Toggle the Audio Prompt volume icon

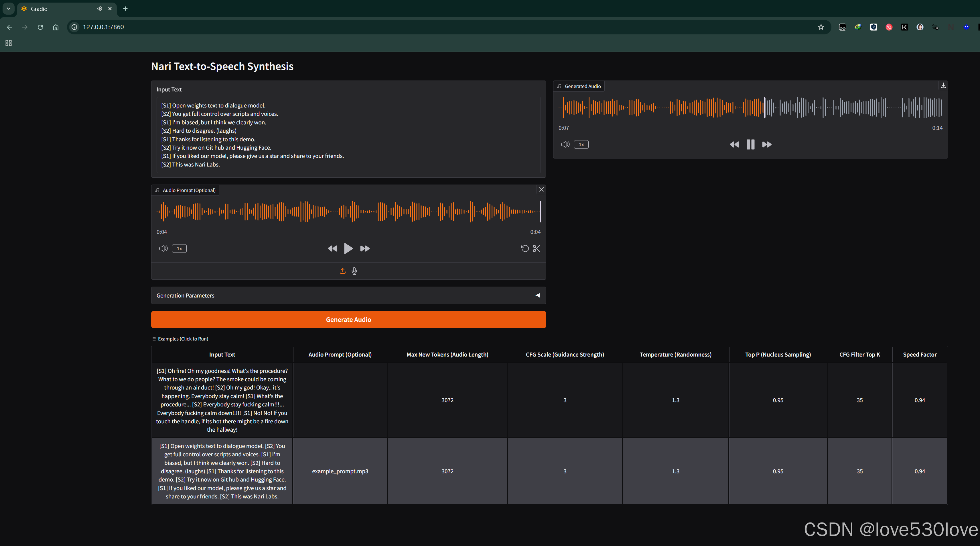[x=163, y=248]
